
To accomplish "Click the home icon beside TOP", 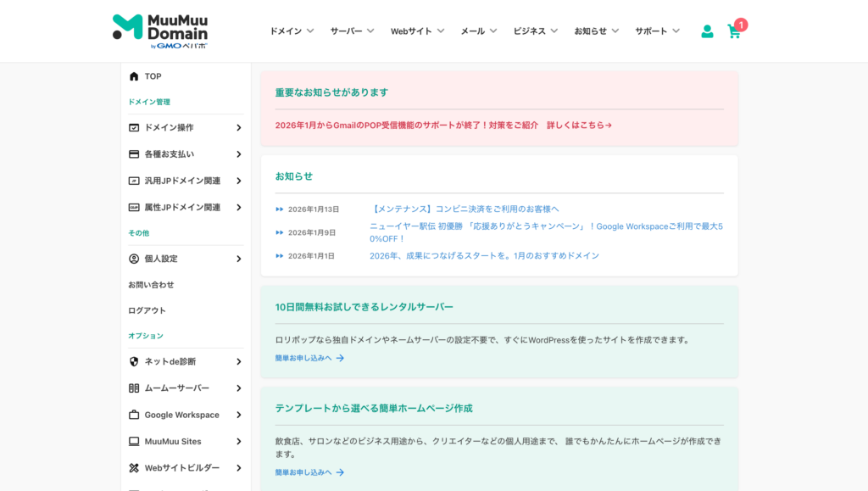I will [x=134, y=76].
